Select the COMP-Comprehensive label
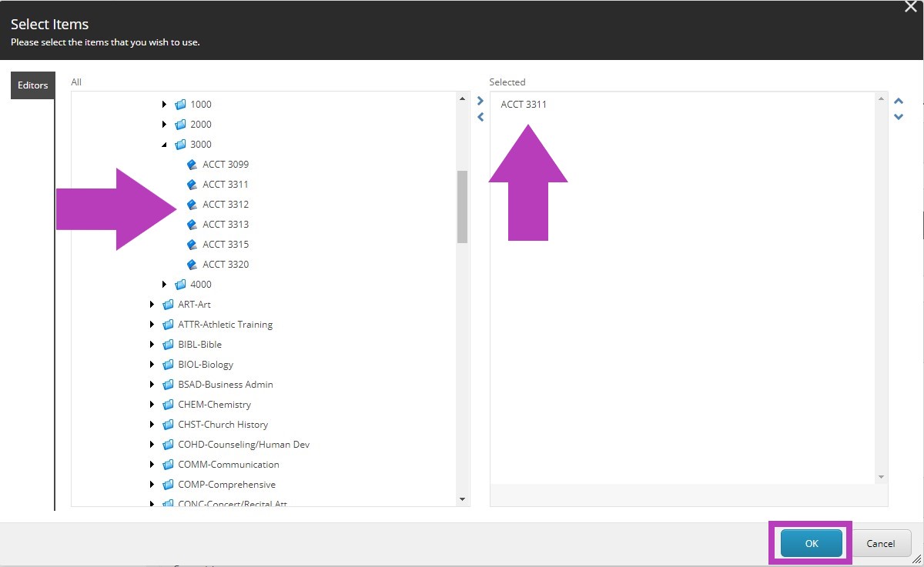This screenshot has height=567, width=924. coord(226,484)
